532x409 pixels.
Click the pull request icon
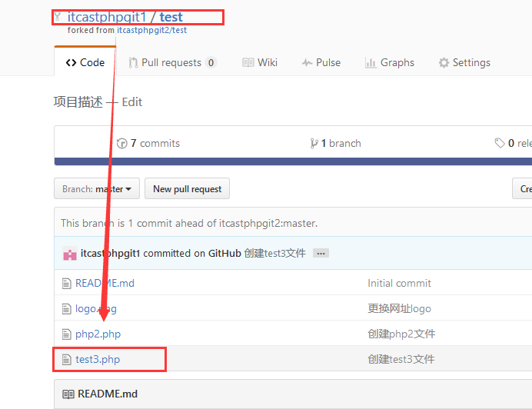pyautogui.click(x=133, y=63)
